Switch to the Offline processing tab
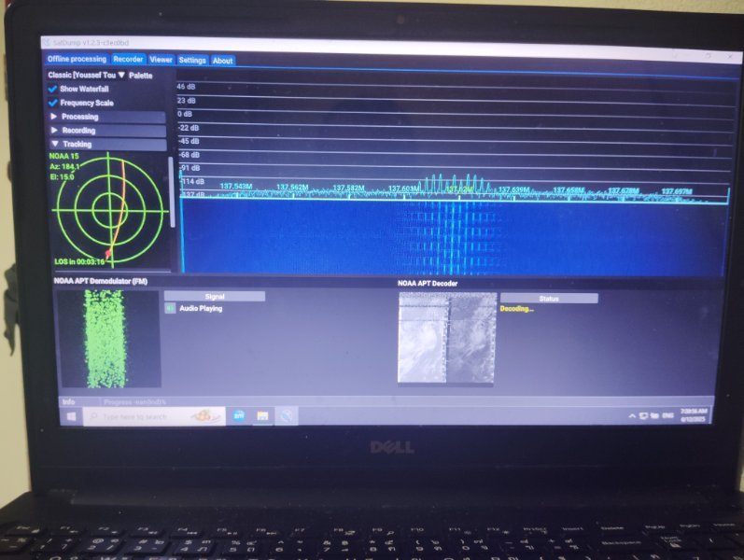The width and height of the screenshot is (744, 560). [77, 59]
